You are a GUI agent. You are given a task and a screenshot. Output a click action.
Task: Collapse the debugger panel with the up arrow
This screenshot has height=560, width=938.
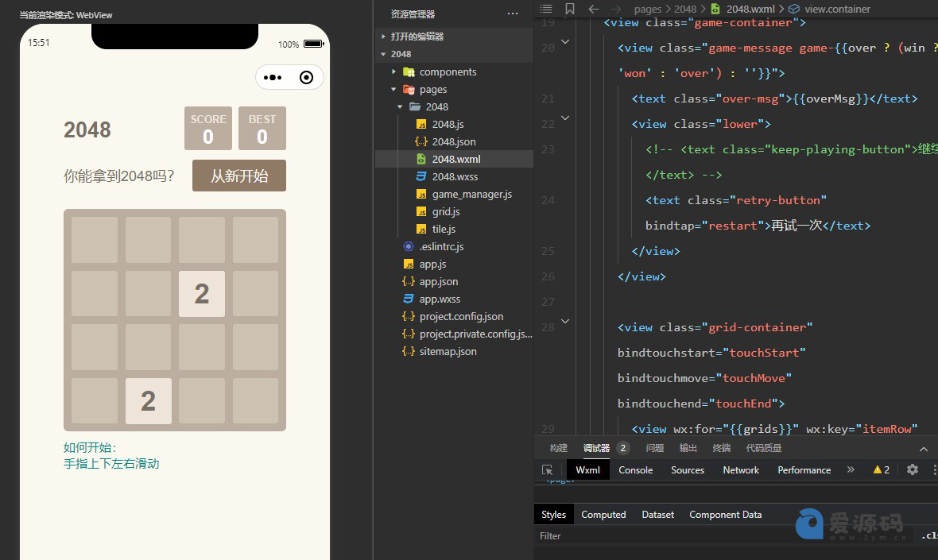(924, 449)
